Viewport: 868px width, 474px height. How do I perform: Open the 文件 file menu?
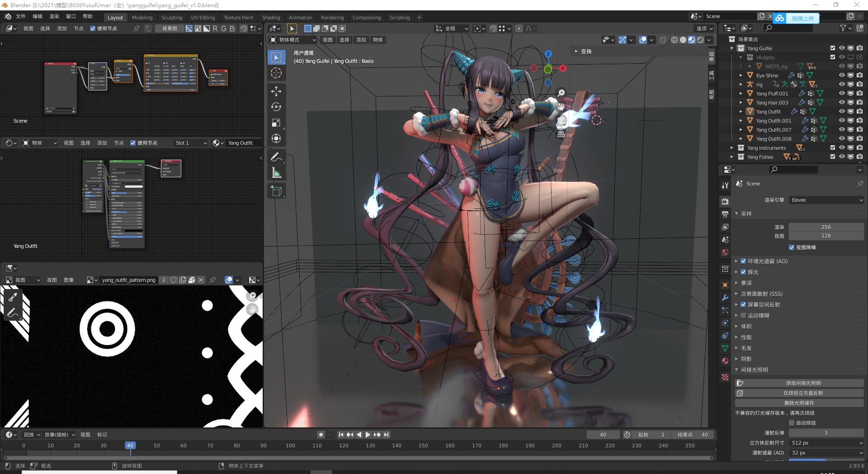point(21,16)
